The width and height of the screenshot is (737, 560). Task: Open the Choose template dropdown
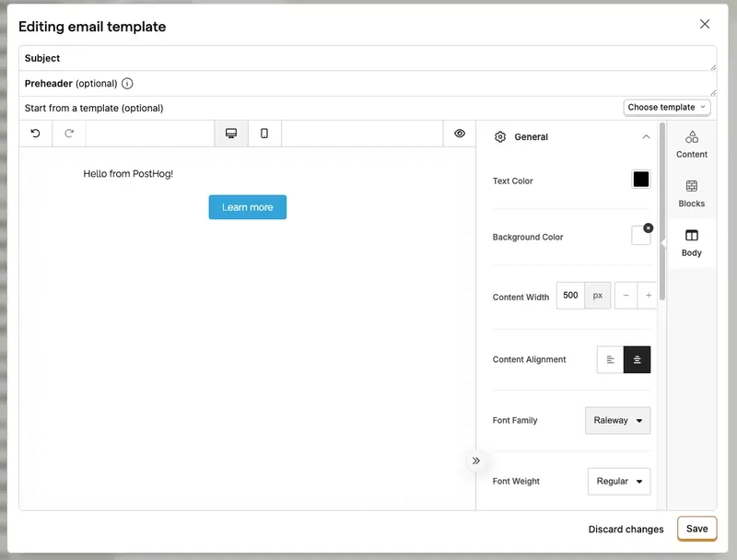click(x=665, y=107)
